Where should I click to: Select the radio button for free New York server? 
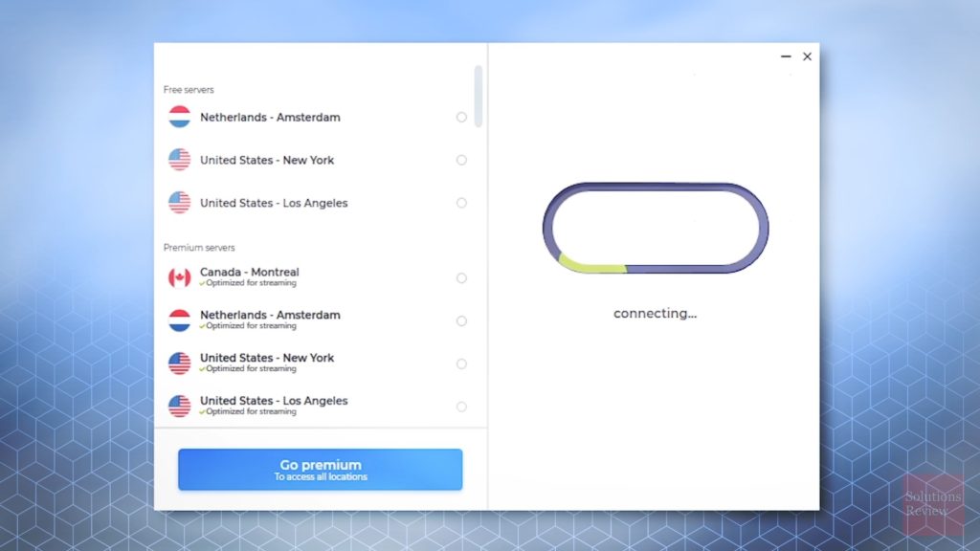[x=461, y=160]
